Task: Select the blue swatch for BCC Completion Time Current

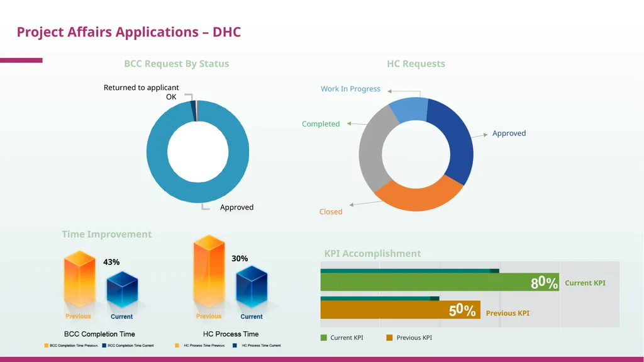Action: pyautogui.click(x=104, y=346)
